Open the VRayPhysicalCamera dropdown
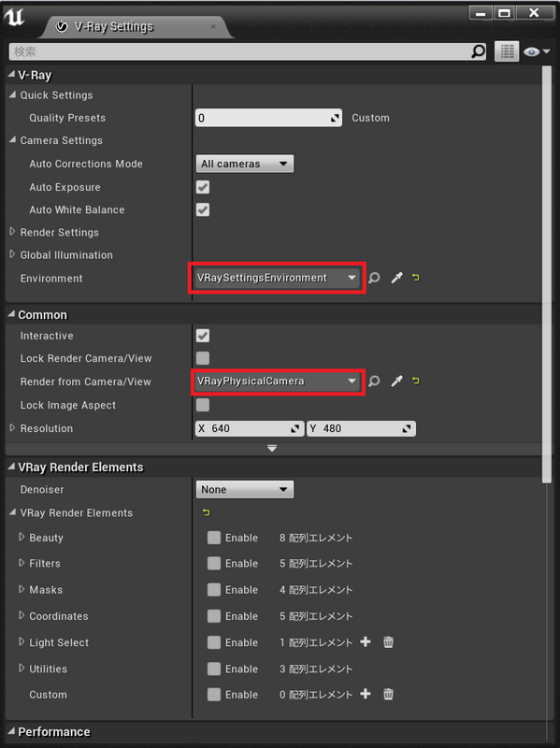 277,381
